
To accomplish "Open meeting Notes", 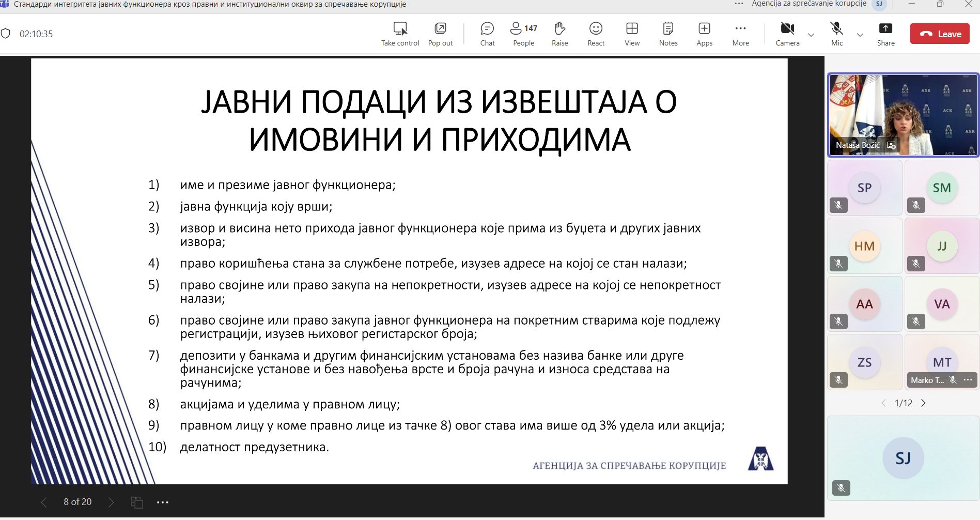I will [x=668, y=34].
